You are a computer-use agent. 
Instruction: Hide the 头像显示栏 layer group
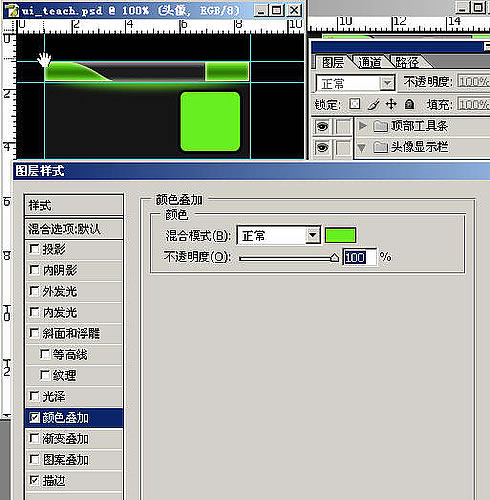[322, 147]
